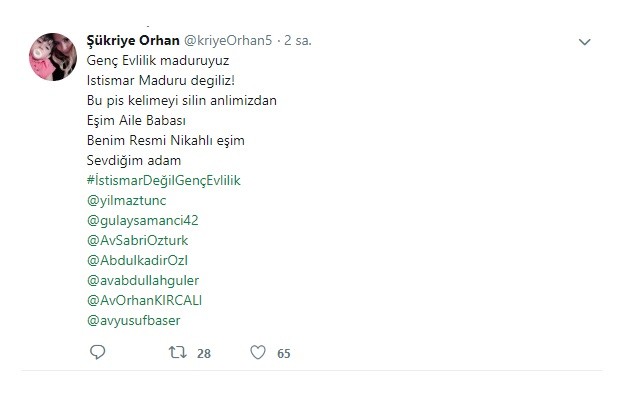Click the 'Benim Resmi Nikahlı eşim' line
Screen dimensions: 631x418
(x=165, y=140)
